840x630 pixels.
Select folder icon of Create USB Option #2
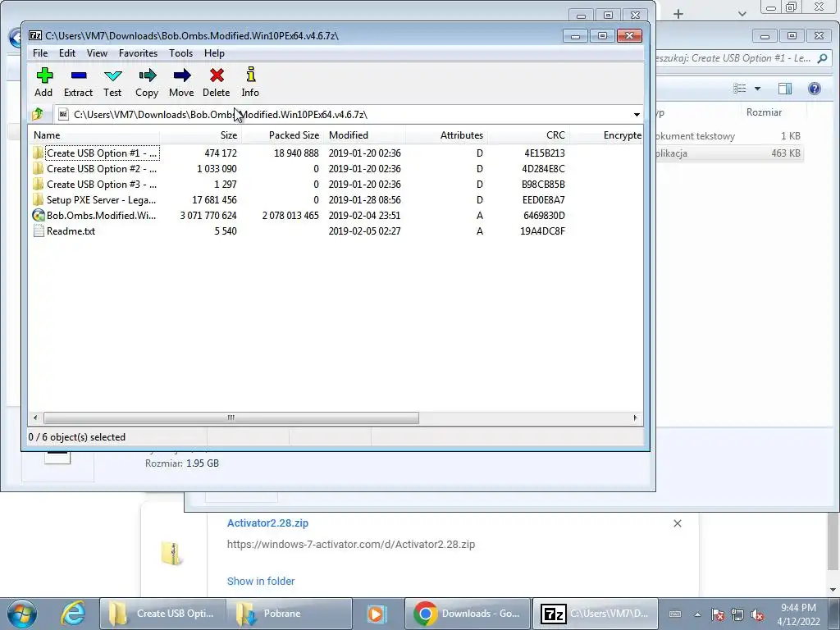tap(38, 169)
